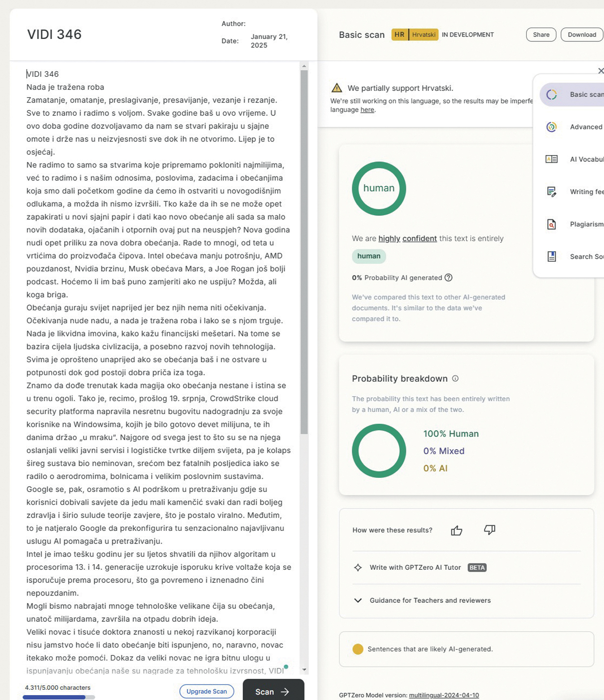Click the Probability breakdown info icon

[x=455, y=379]
